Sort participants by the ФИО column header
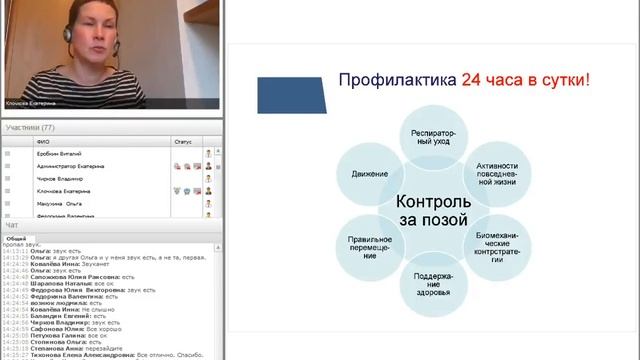The width and height of the screenshot is (640, 360). 102,142
